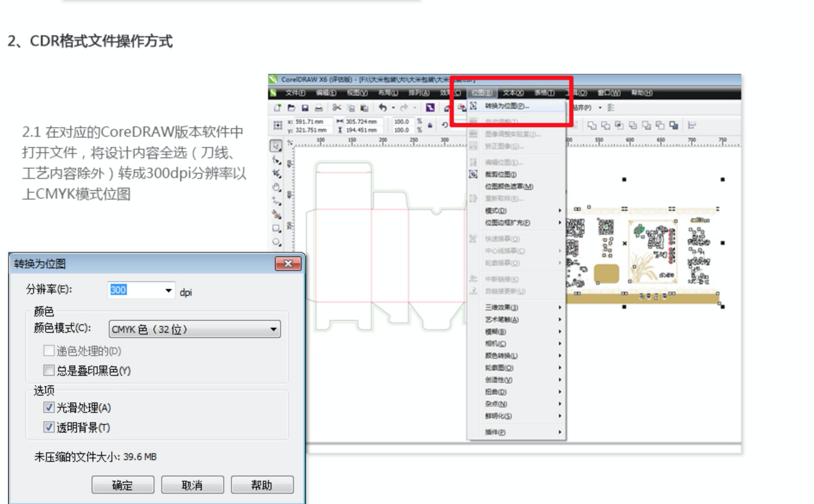Click the x position input field
The width and height of the screenshot is (814, 504).
pos(312,122)
